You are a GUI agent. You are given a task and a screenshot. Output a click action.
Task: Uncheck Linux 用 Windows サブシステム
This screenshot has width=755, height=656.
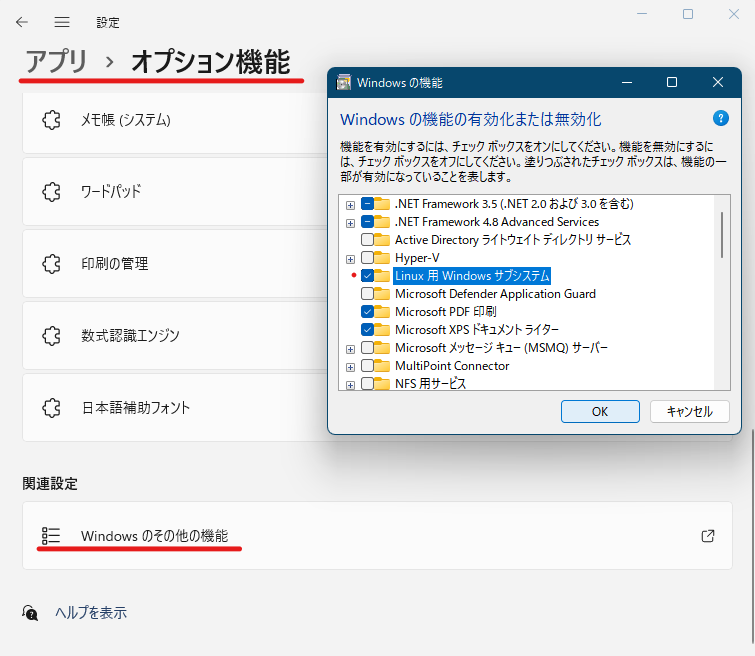tap(367, 276)
